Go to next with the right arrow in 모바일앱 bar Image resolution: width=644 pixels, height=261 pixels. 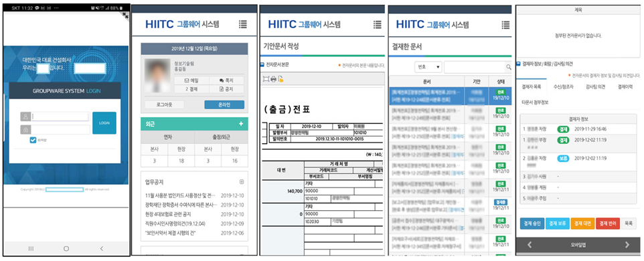click(x=627, y=244)
